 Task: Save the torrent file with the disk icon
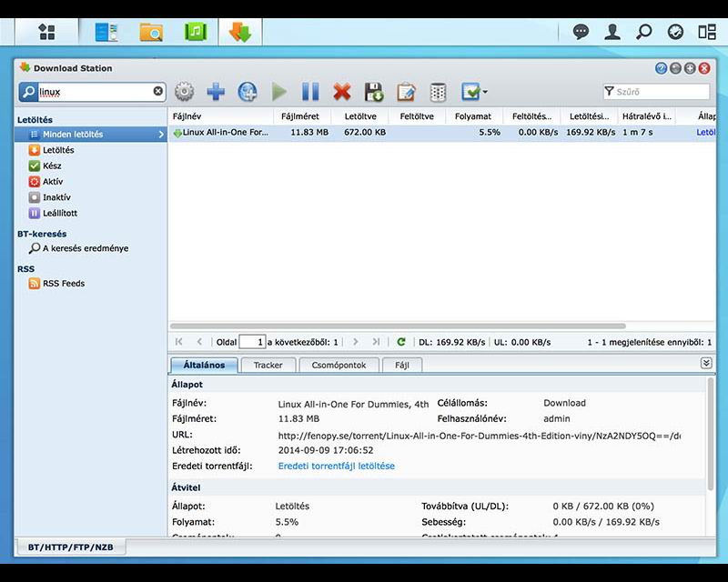[x=373, y=92]
